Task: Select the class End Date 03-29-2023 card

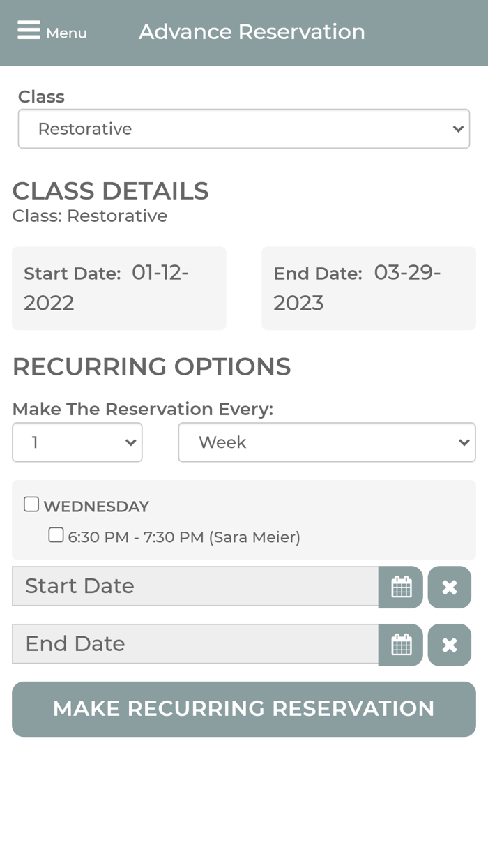Action: [x=368, y=287]
